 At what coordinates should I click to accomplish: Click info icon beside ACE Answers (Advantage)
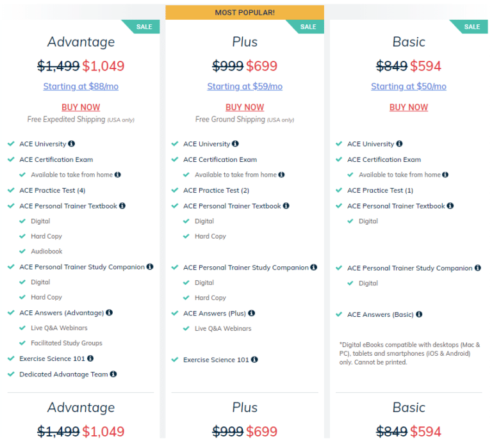[109, 313]
